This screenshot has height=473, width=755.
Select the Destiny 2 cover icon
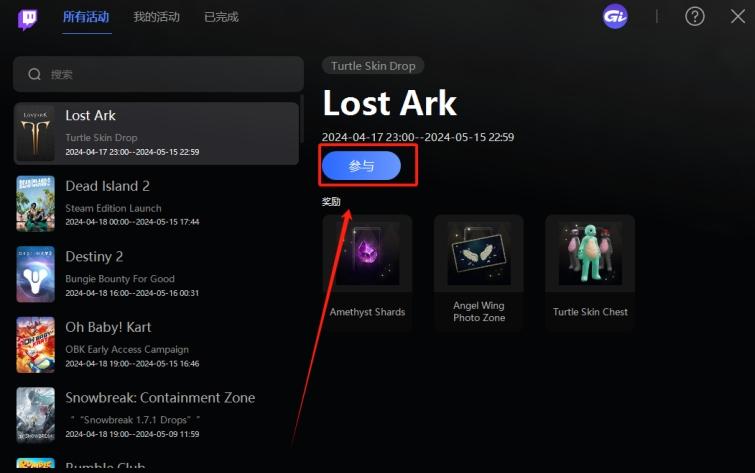tap(36, 275)
